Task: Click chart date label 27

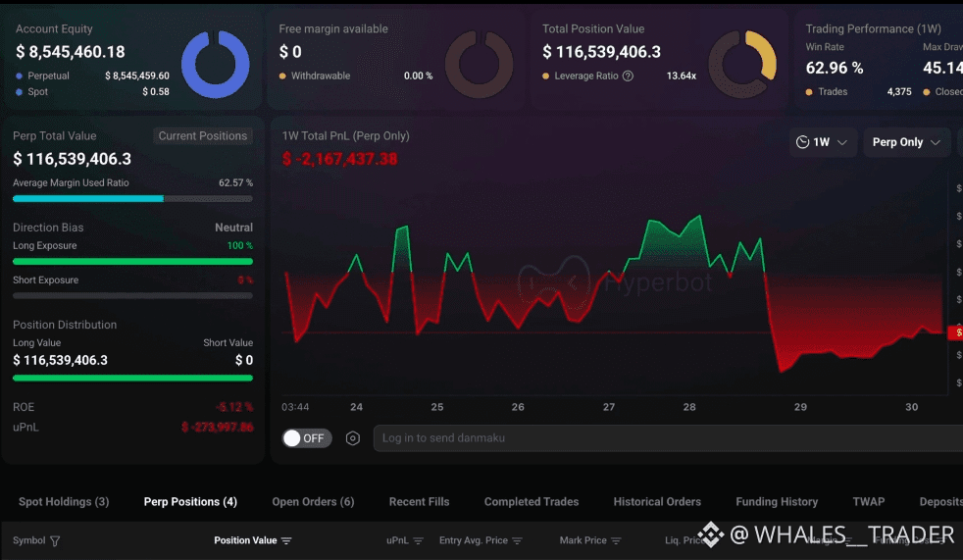Action: 609,407
